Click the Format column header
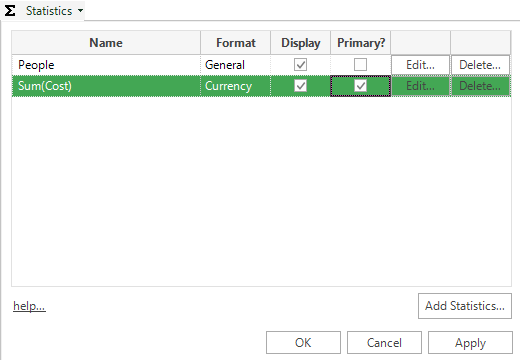Viewport: 520px width, 360px height. click(x=236, y=43)
